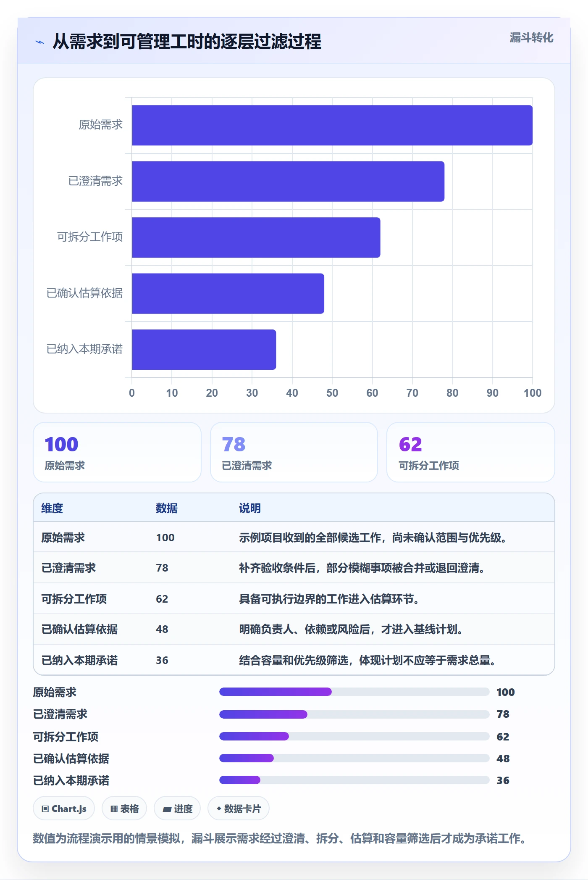Click the 数据 column header

pos(167,508)
